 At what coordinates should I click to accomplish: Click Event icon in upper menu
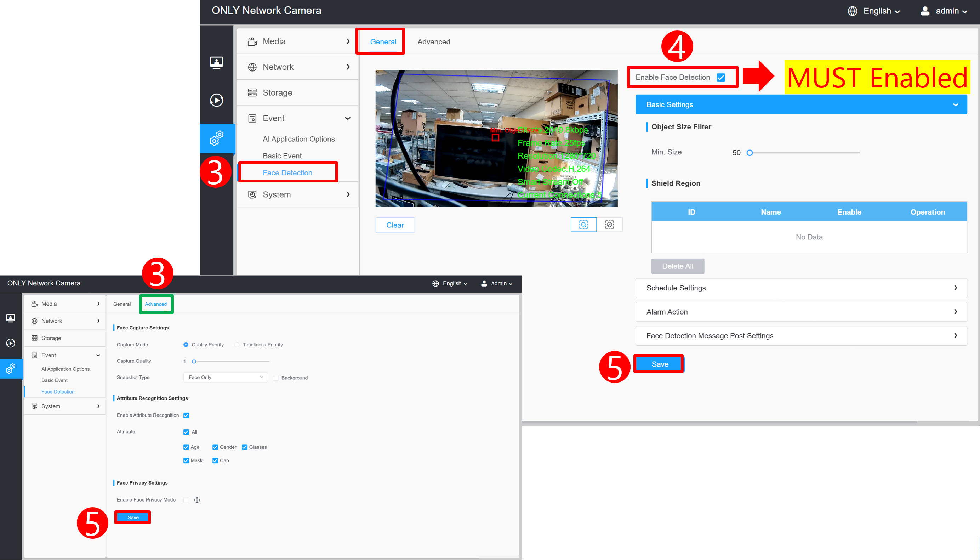pos(252,118)
